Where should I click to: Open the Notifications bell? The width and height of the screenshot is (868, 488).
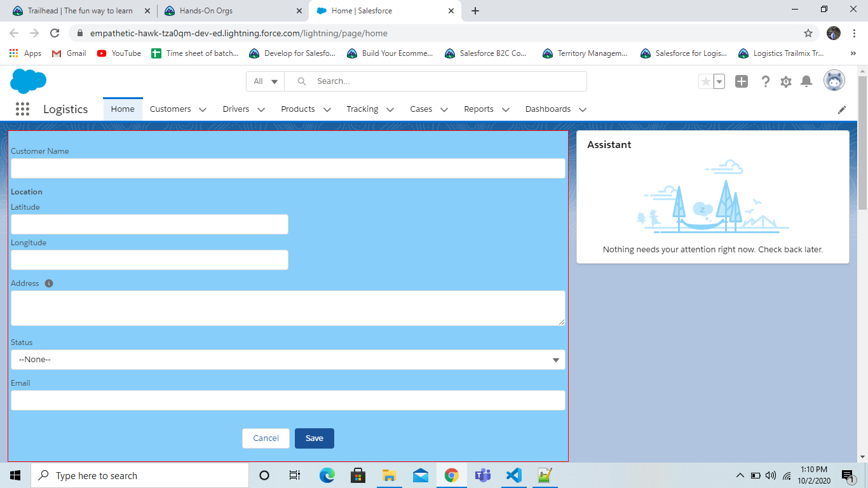(x=806, y=81)
